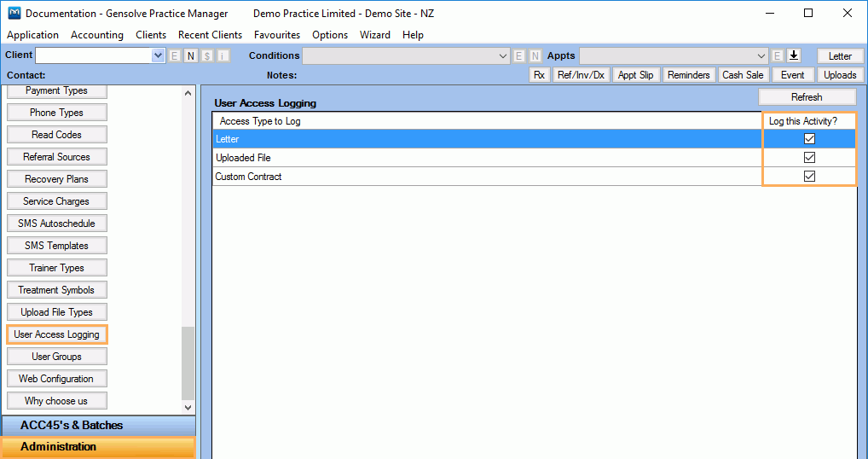The height and width of the screenshot is (459, 868).
Task: Click the Conditions 'E' icon button
Action: click(519, 55)
